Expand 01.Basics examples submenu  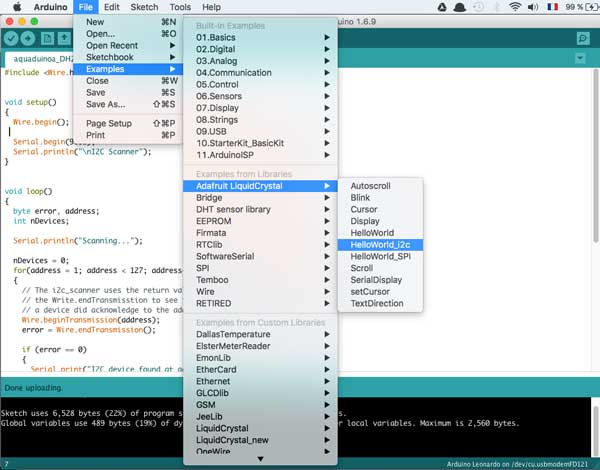tap(260, 38)
